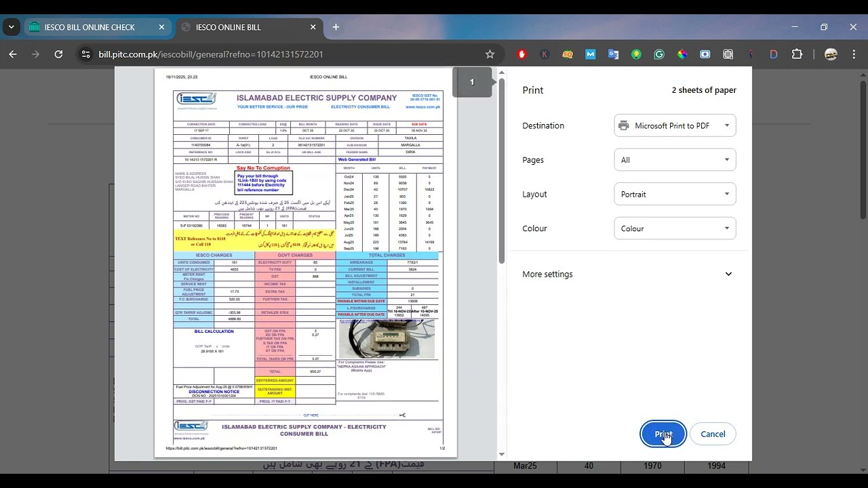Open the SQ extension icon

click(x=568, y=54)
